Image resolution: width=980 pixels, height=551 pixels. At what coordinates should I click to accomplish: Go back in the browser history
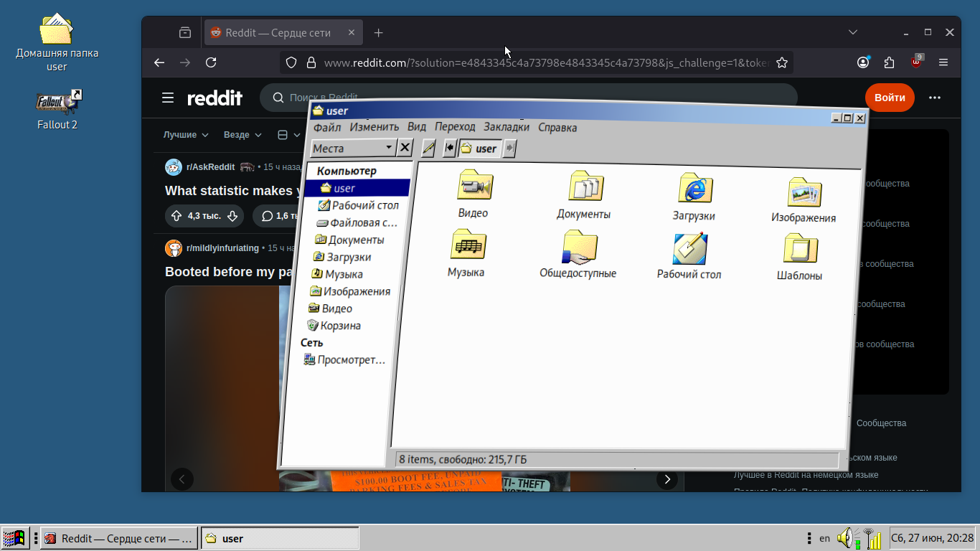(159, 62)
